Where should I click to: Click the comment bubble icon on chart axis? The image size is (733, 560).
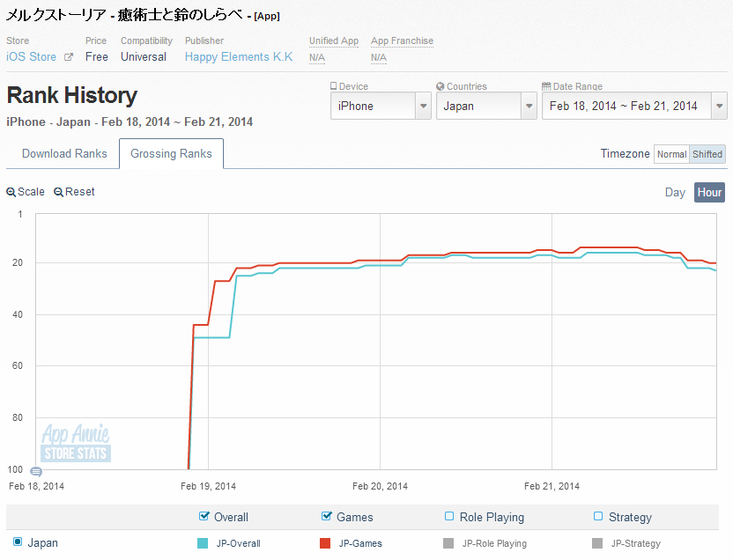[36, 472]
